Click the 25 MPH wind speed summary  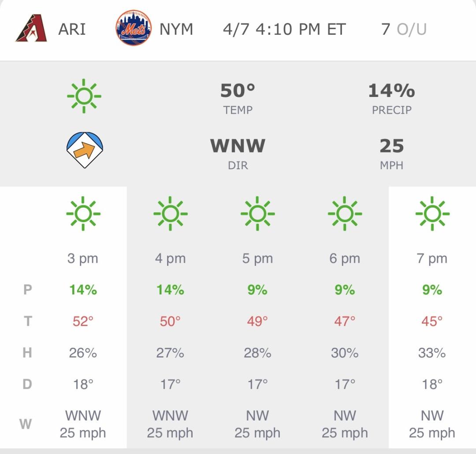click(x=391, y=153)
